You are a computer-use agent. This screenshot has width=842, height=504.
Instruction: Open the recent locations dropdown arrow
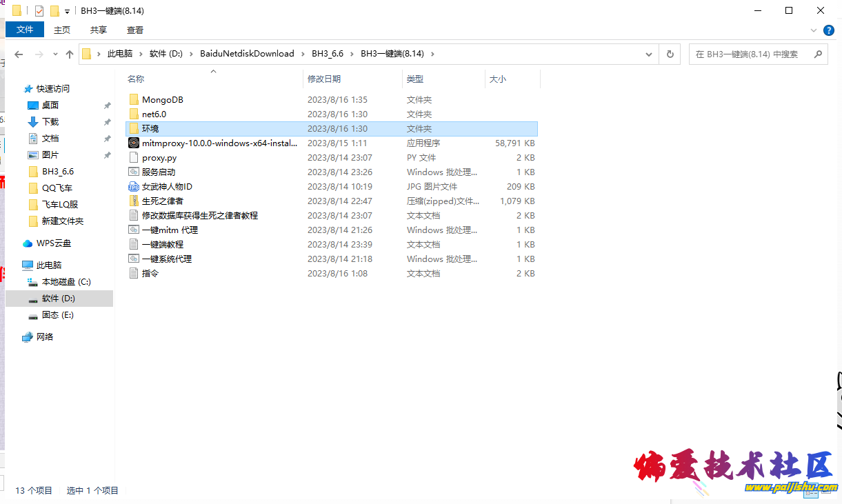[x=54, y=54]
